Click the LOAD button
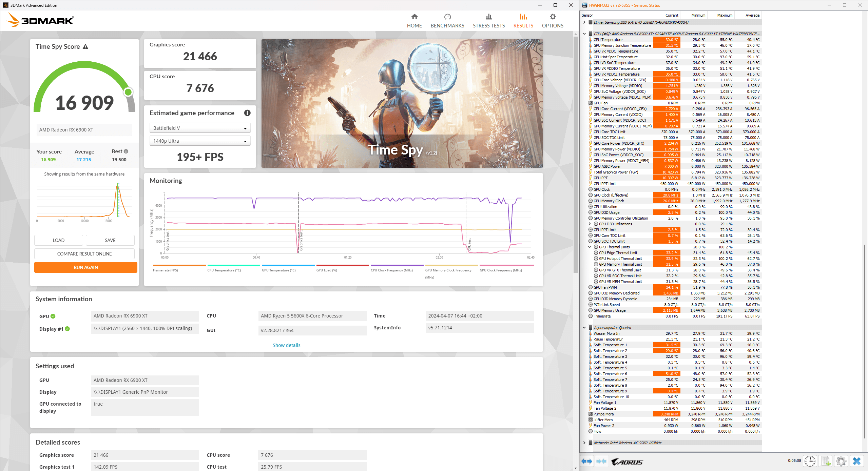868x471 pixels. tap(58, 240)
